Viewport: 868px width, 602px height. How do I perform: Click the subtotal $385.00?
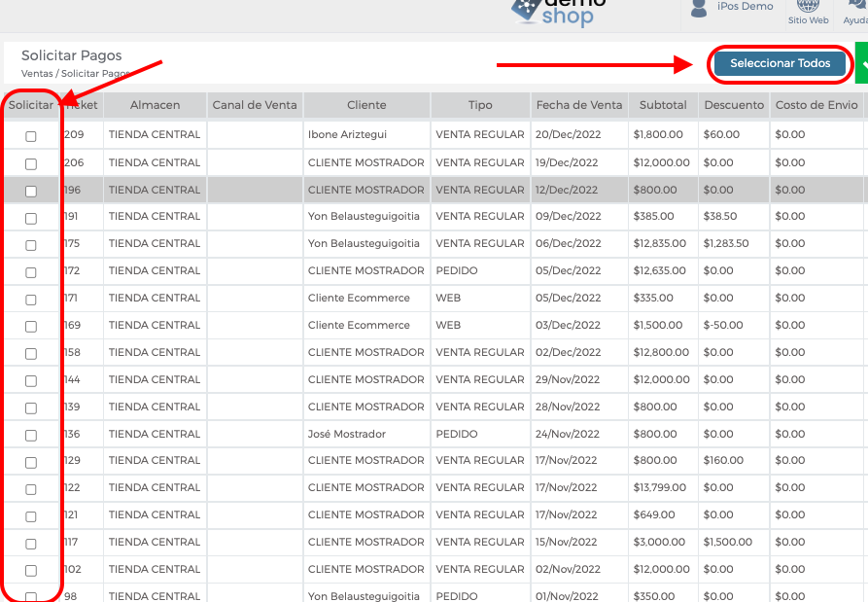[x=653, y=216]
